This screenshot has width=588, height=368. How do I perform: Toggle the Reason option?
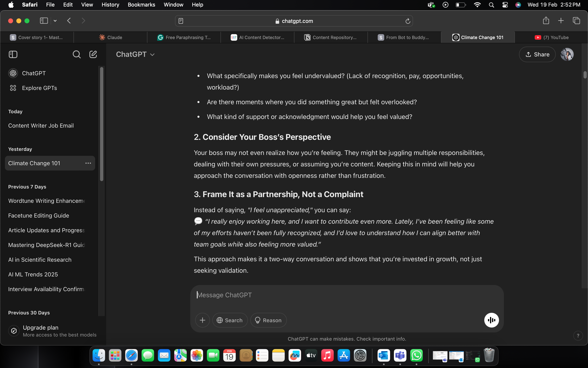tap(268, 320)
